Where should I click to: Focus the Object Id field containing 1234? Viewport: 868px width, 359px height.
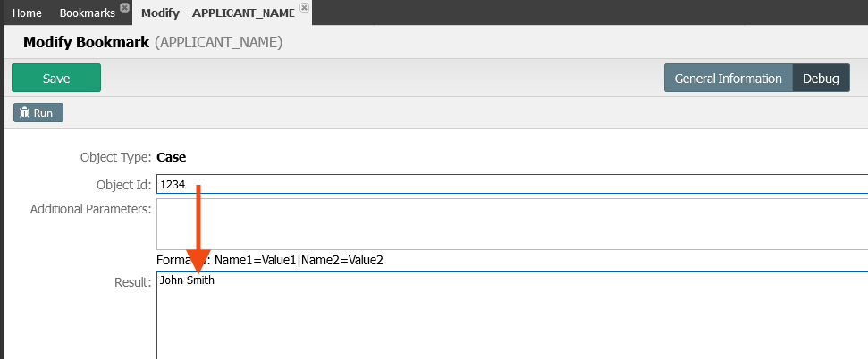(x=512, y=184)
